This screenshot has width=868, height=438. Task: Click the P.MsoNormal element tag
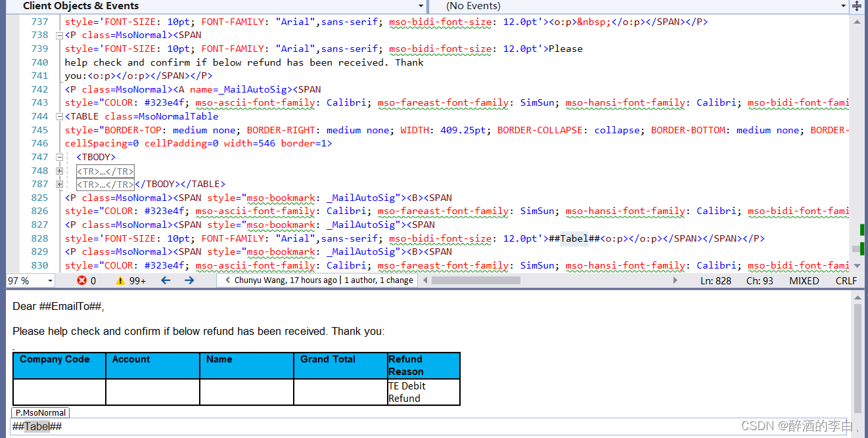pos(41,413)
